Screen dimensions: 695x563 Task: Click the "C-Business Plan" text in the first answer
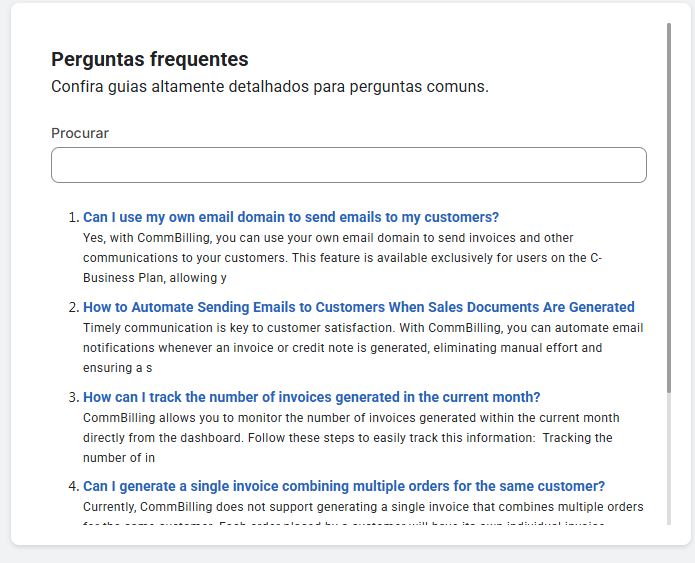coord(130,278)
